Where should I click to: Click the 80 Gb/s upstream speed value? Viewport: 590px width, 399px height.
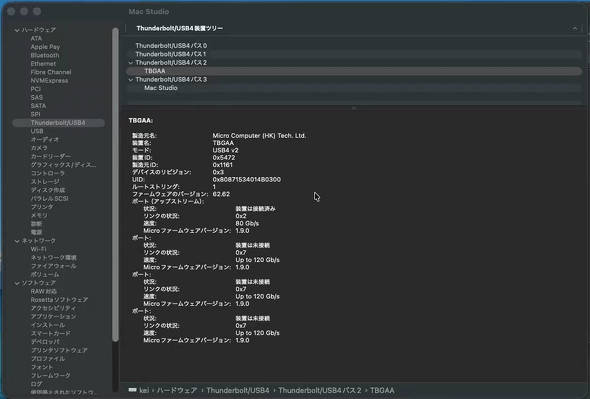pos(247,223)
